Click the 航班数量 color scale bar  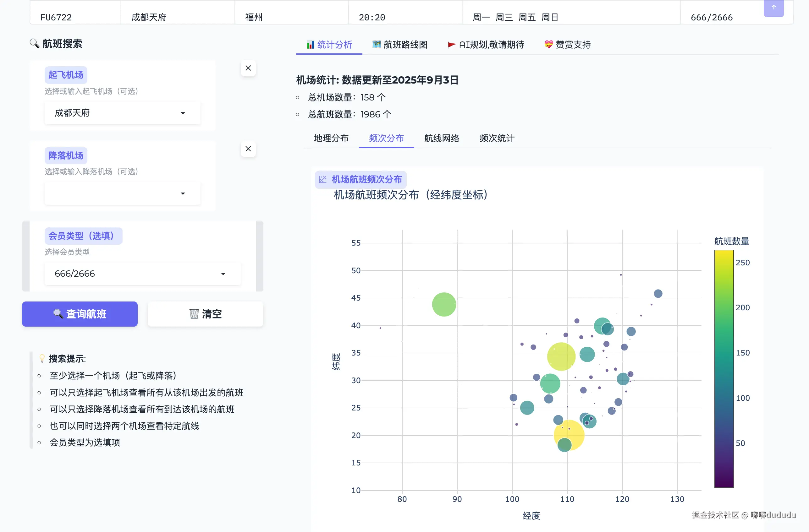[x=724, y=369]
